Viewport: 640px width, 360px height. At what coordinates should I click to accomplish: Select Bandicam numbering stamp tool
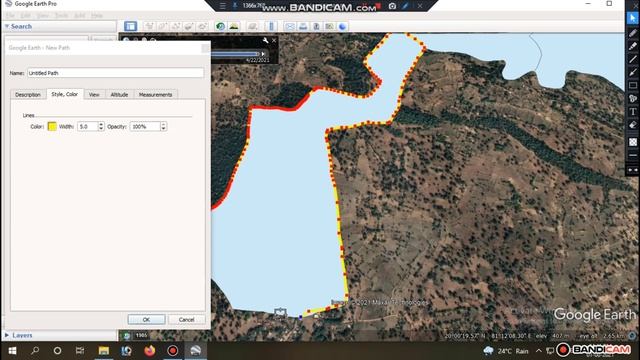click(633, 98)
